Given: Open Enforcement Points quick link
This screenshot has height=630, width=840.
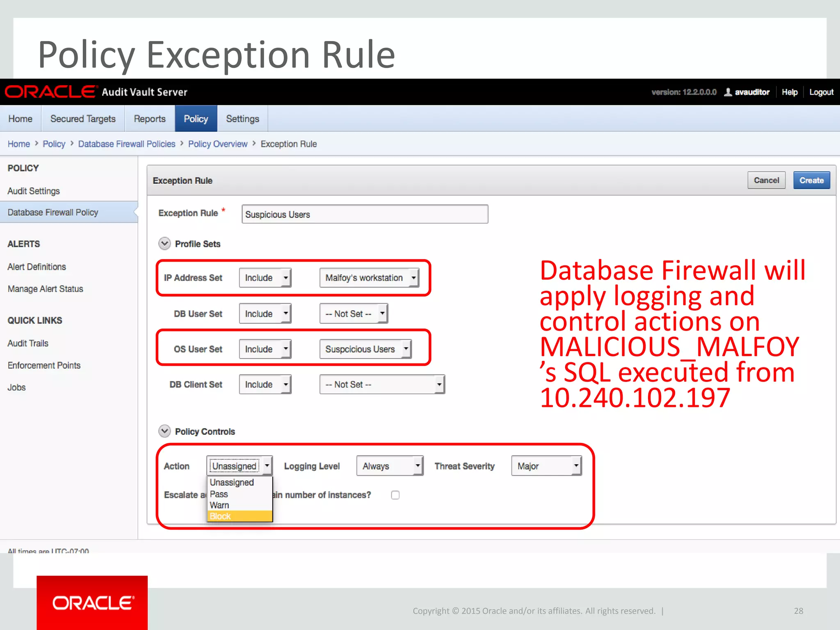Looking at the screenshot, I should click(44, 365).
